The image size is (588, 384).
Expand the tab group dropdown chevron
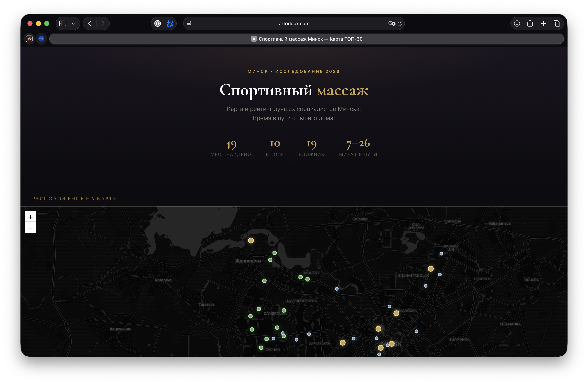[73, 23]
